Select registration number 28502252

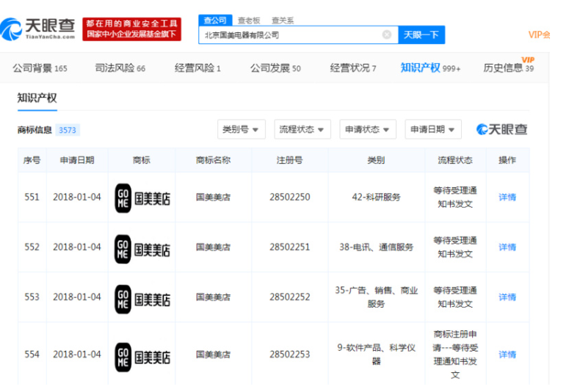[x=289, y=297]
